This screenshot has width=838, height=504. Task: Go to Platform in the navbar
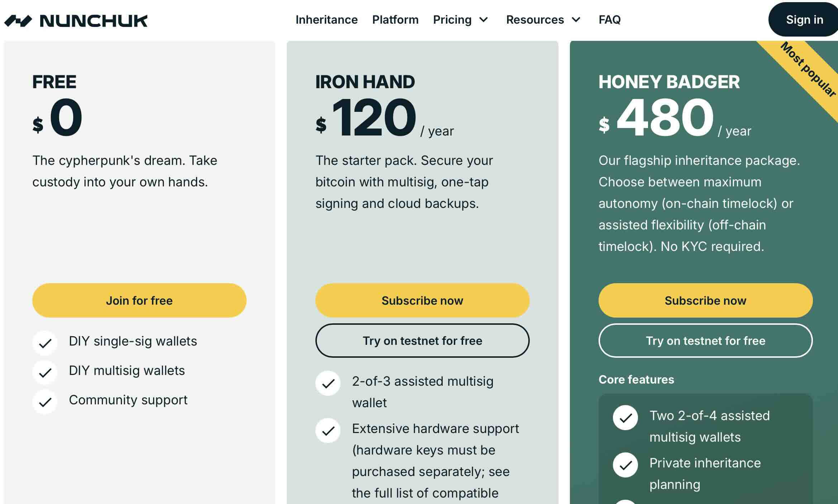point(395,20)
